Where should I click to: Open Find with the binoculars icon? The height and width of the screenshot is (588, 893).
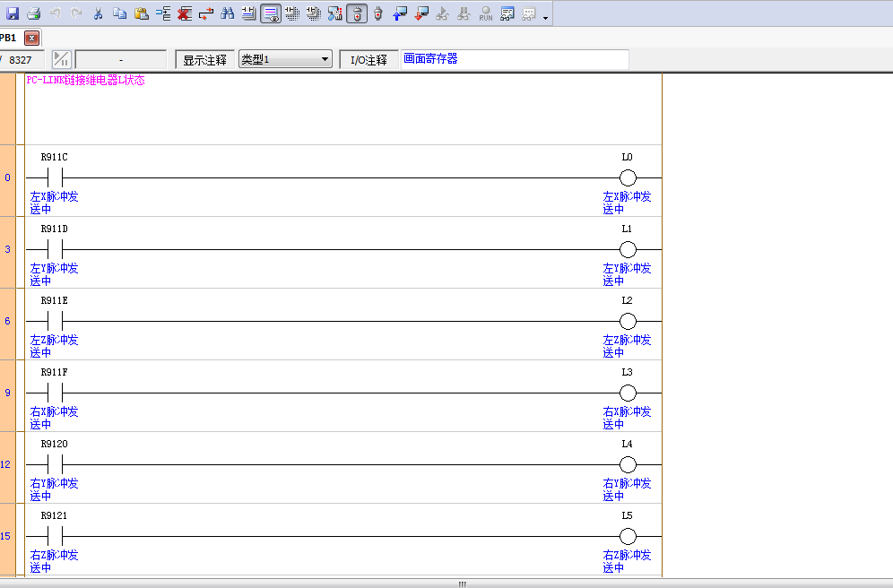click(227, 13)
